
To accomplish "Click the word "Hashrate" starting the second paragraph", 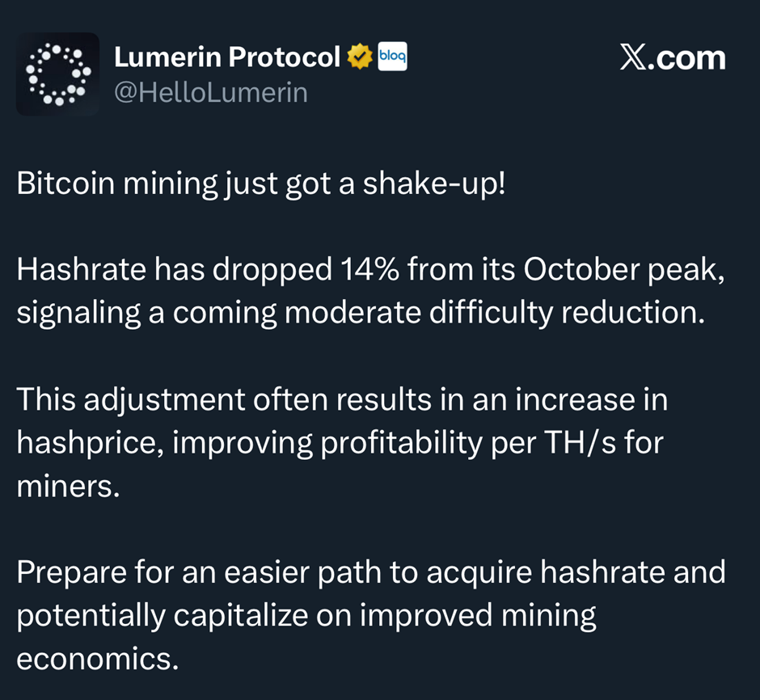I will [x=71, y=271].
